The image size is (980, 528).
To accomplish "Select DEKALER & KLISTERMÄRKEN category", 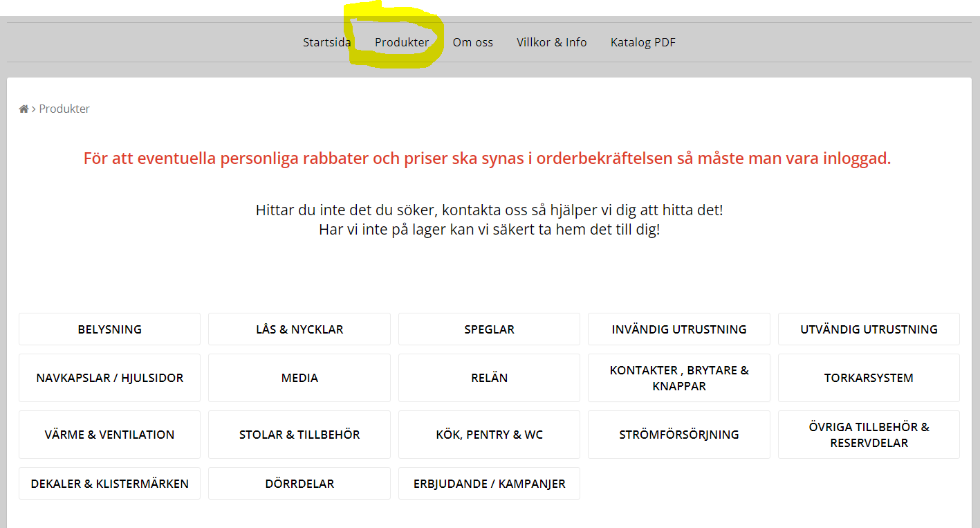I will pyautogui.click(x=109, y=484).
